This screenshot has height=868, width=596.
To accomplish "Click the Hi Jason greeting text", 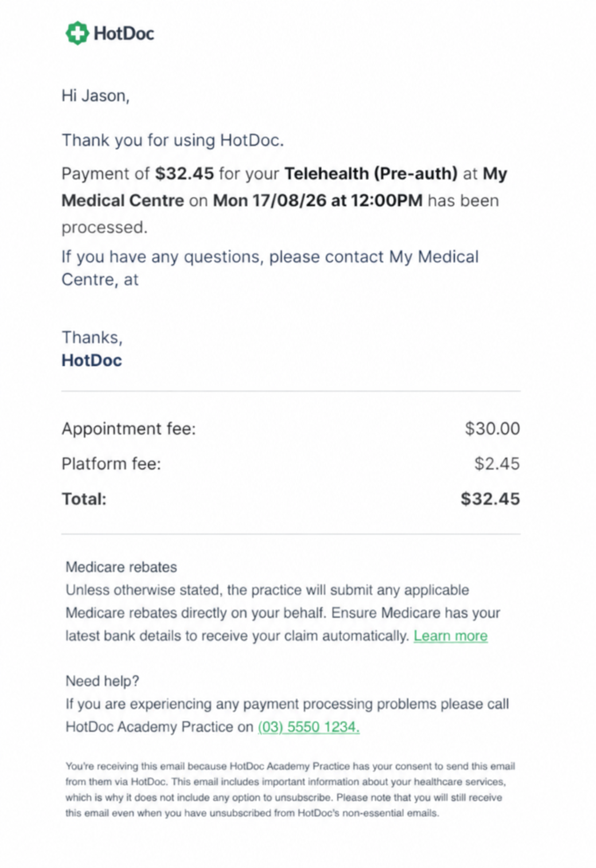I will (95, 96).
